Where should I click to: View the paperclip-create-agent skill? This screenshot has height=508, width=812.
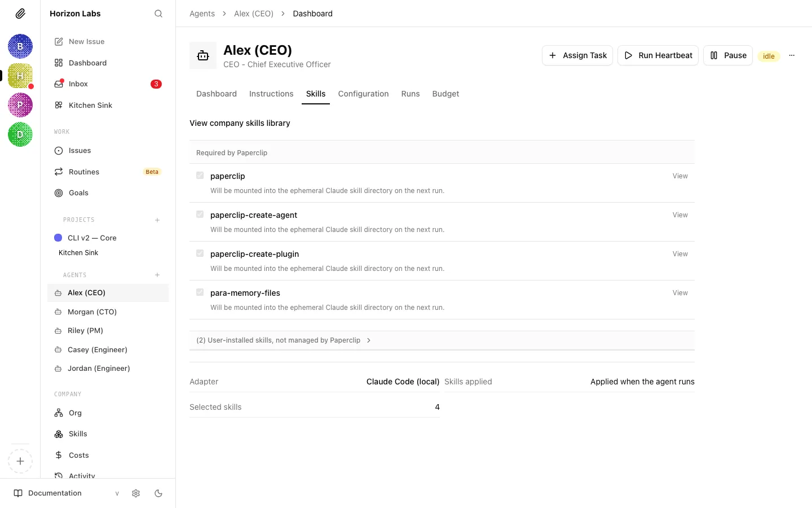(680, 215)
